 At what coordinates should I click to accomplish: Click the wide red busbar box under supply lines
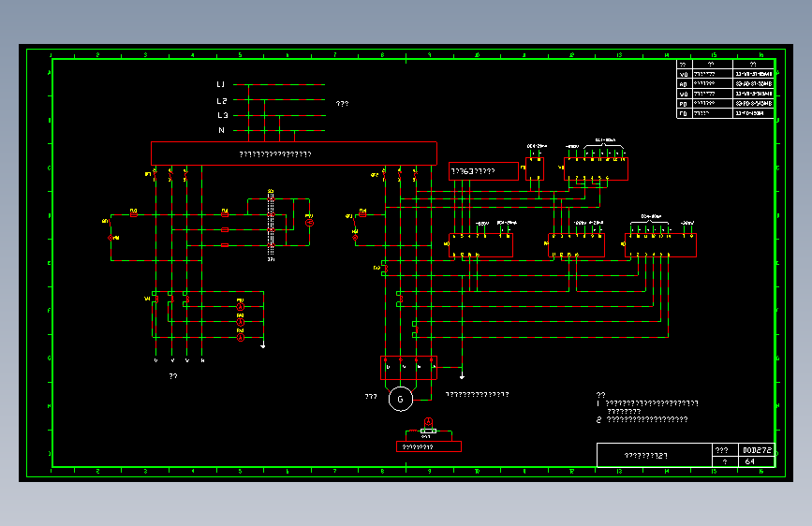[294, 153]
